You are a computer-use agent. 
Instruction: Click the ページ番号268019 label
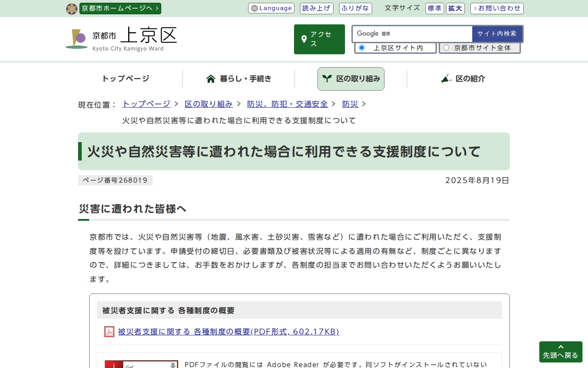tap(115, 180)
